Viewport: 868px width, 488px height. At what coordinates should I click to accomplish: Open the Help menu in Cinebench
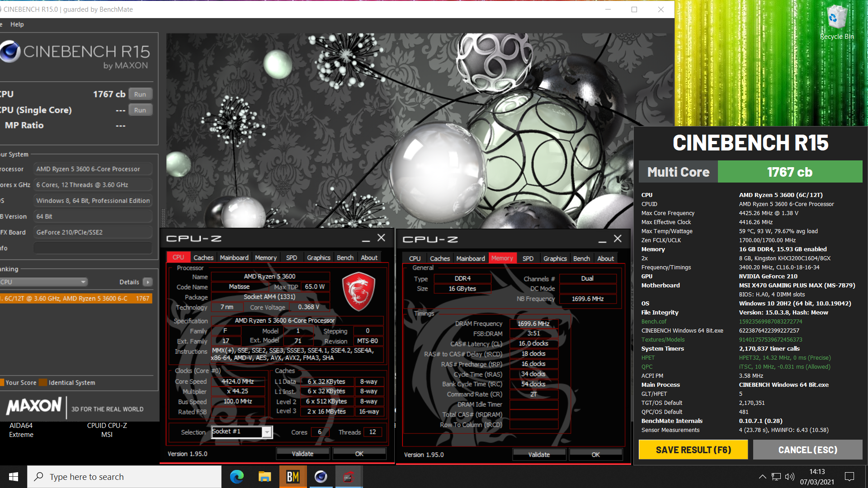click(x=17, y=24)
